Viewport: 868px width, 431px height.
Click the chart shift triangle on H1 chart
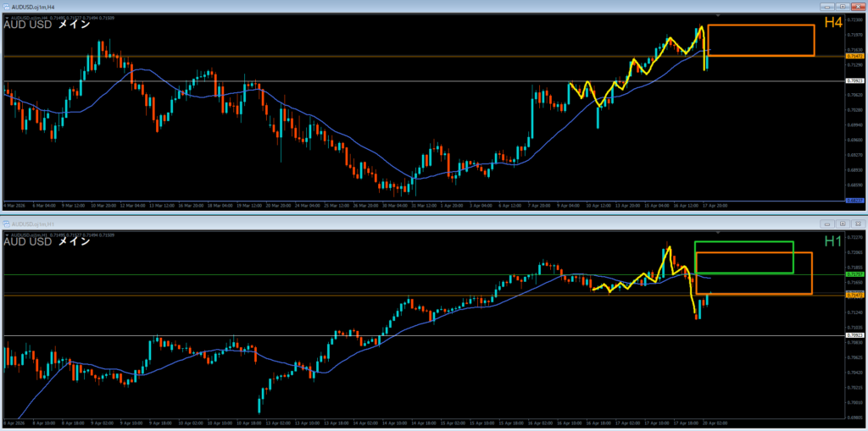coord(719,232)
